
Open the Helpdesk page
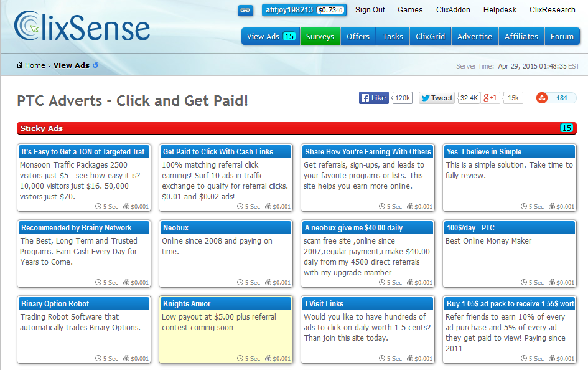point(500,9)
